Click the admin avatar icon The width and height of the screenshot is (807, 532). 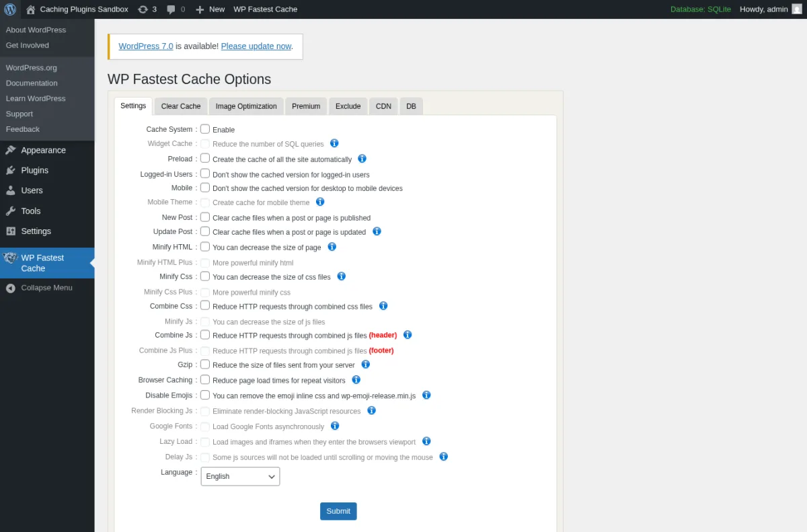[796, 9]
